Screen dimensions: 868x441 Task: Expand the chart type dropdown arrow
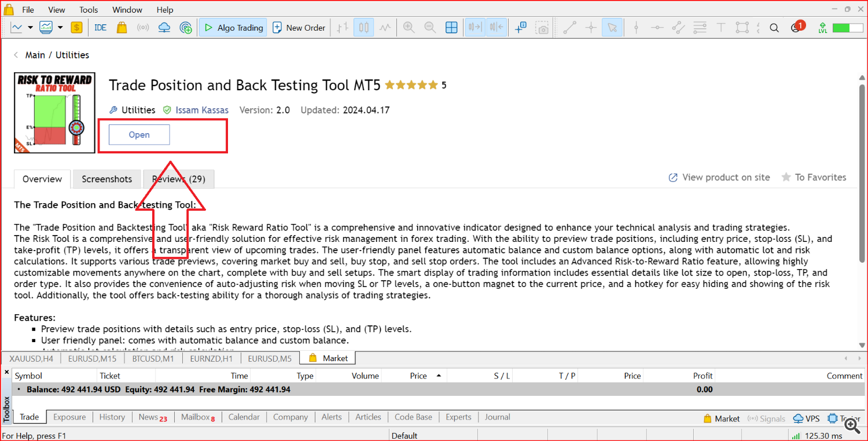click(30, 28)
